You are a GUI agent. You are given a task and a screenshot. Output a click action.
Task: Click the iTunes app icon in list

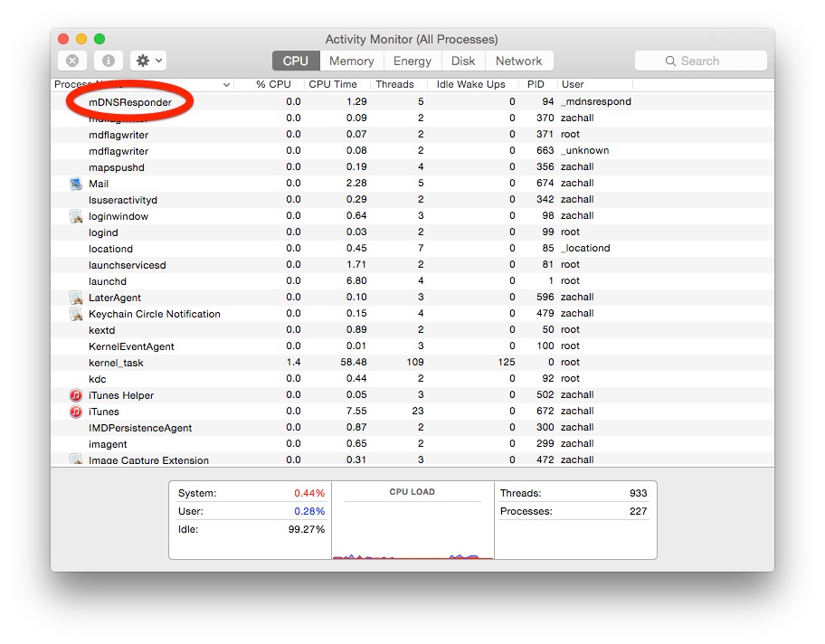[x=76, y=412]
